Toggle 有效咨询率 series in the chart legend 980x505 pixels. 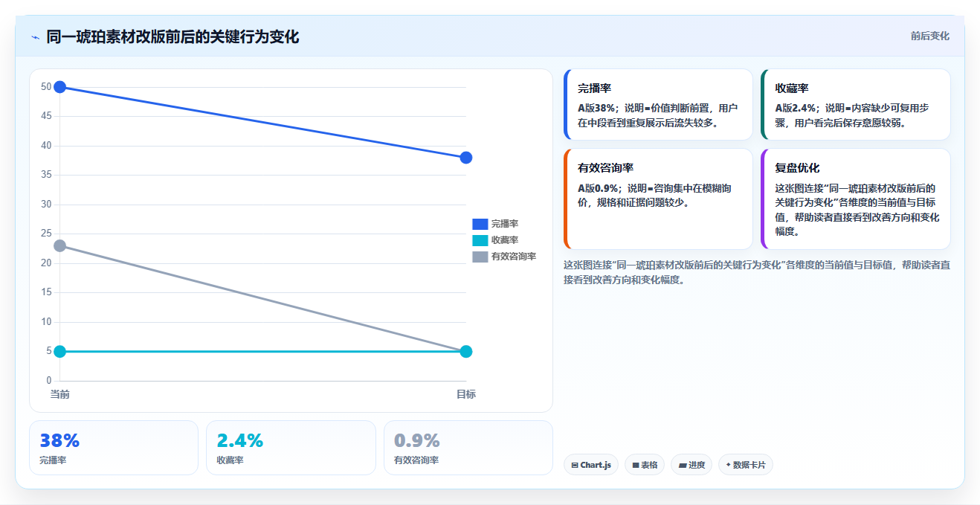point(504,257)
